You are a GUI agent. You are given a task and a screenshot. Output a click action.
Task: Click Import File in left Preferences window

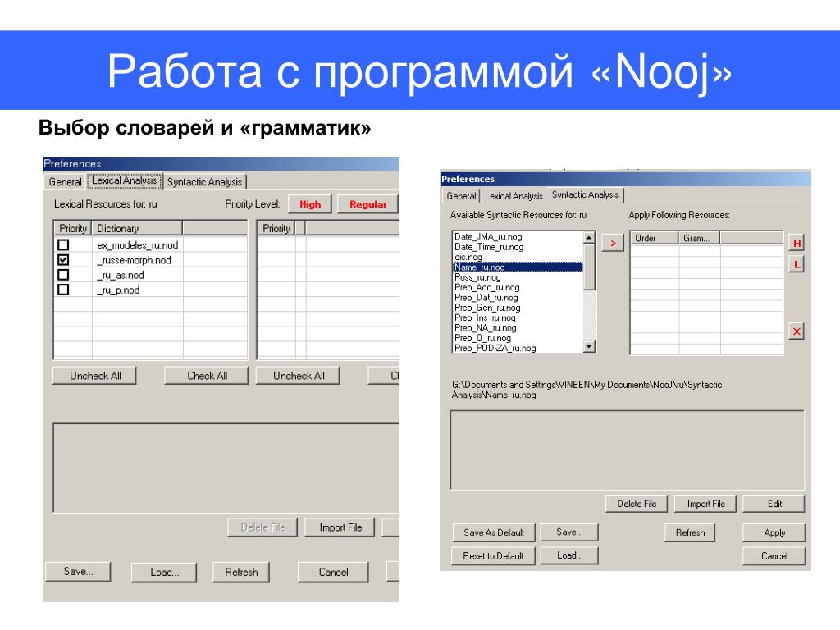click(x=340, y=527)
